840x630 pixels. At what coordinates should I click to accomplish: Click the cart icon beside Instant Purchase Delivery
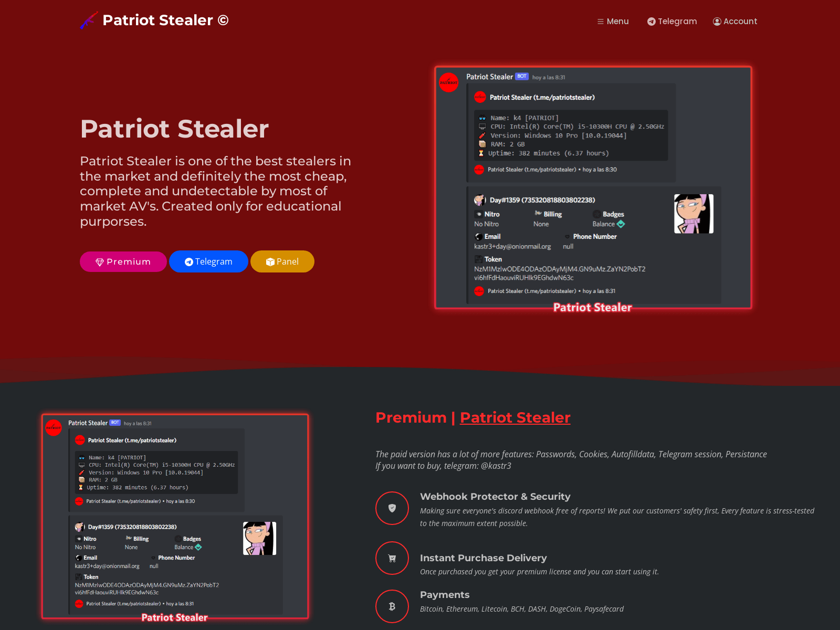(392, 558)
